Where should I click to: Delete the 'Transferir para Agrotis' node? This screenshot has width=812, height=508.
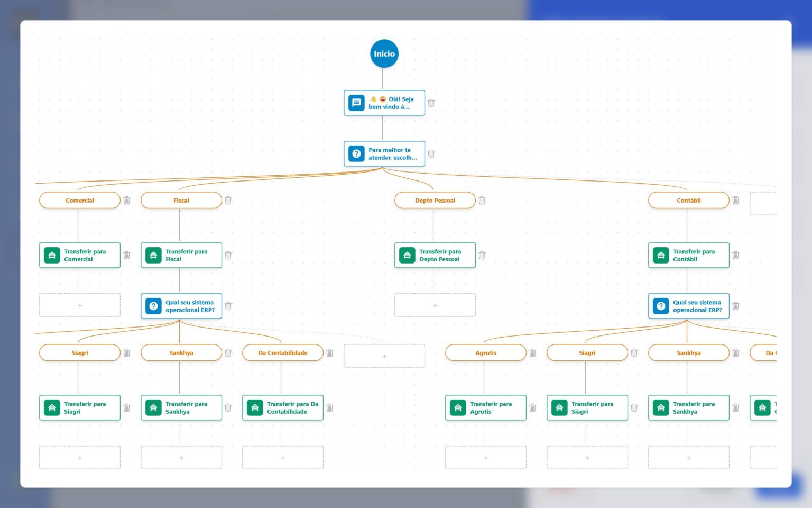pos(533,407)
